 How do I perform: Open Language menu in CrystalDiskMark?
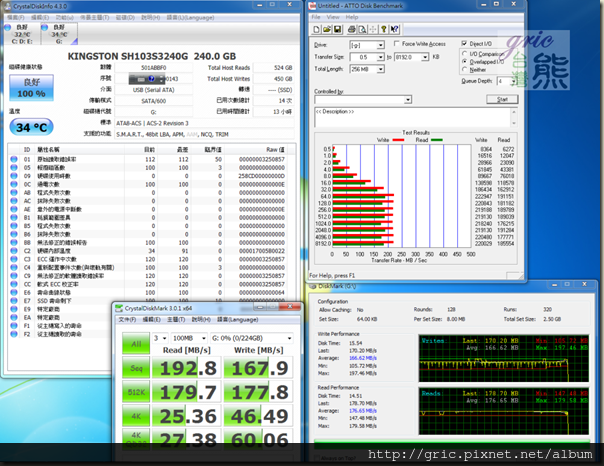pos(238,320)
